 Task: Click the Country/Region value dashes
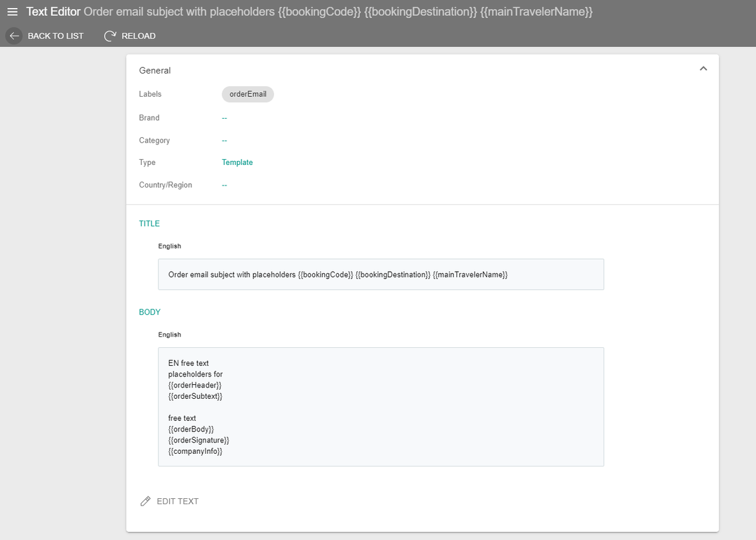coord(224,185)
